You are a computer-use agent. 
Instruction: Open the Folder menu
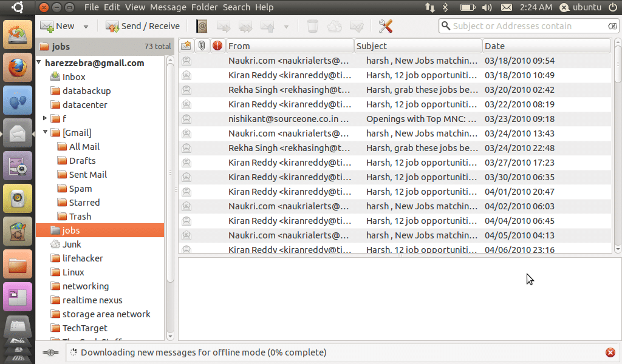204,7
